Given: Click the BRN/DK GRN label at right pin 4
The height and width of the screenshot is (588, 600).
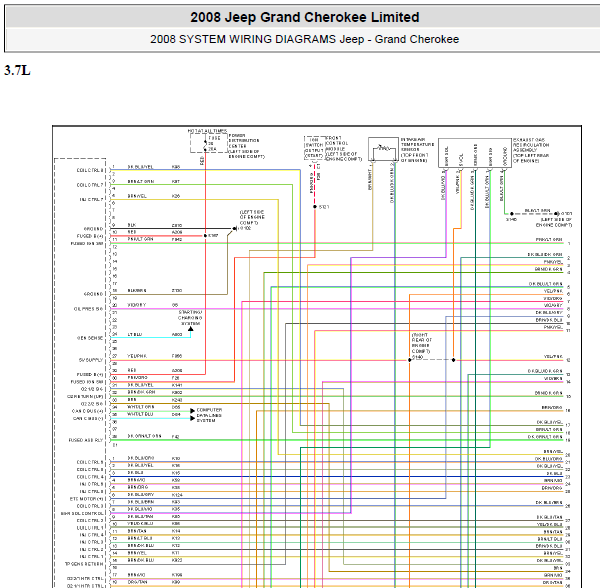Looking at the screenshot, I should 548,269.
